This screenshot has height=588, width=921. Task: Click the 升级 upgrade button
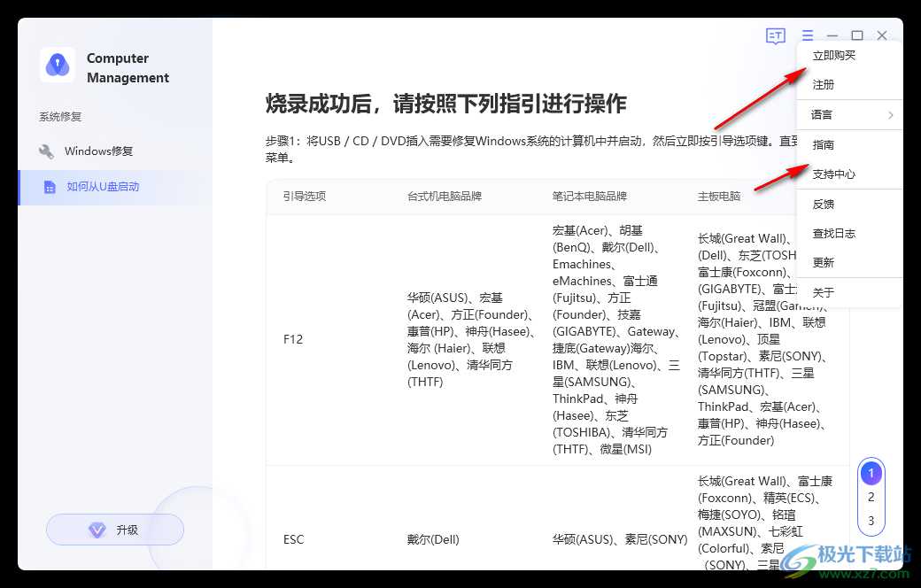pos(115,530)
